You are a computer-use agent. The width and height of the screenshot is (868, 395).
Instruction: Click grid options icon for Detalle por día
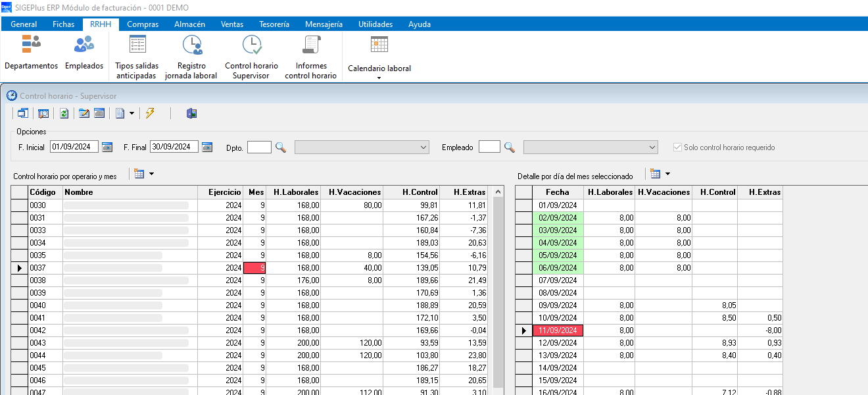point(655,174)
